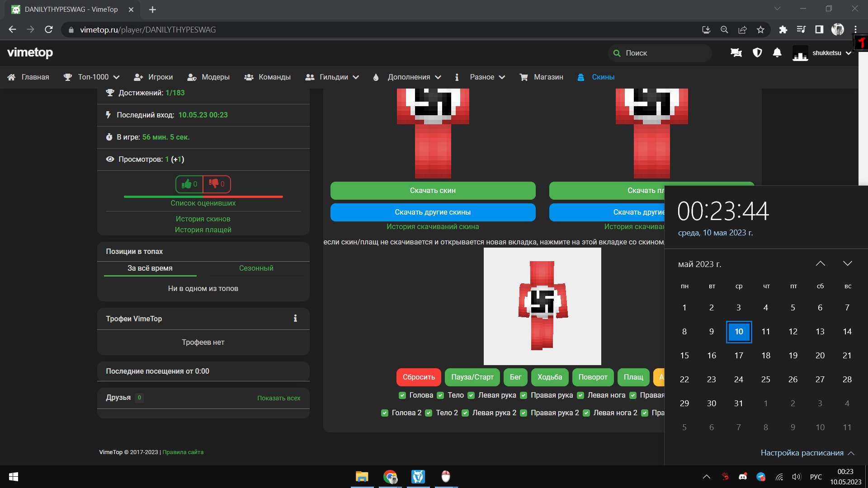Screen dimensions: 868x488
Task: Toggle the Левая рука checkbox
Action: [x=471, y=395]
